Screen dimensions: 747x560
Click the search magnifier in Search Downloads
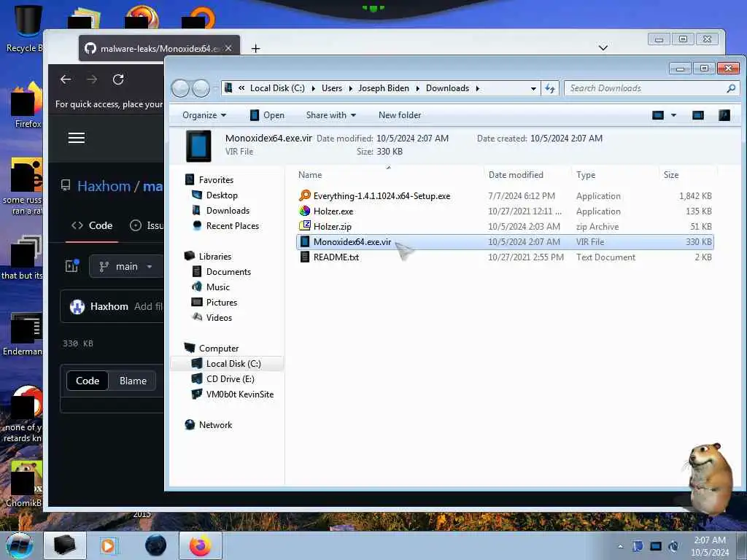pos(731,88)
